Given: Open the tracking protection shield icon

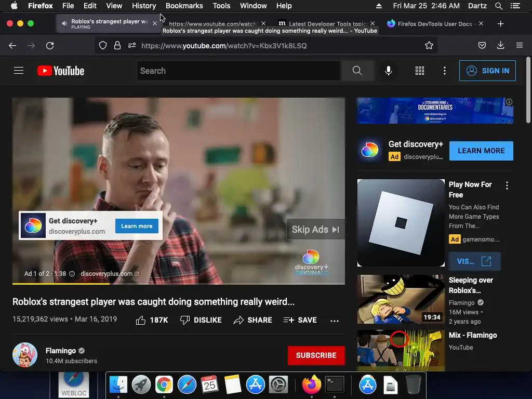Looking at the screenshot, I should [x=103, y=46].
